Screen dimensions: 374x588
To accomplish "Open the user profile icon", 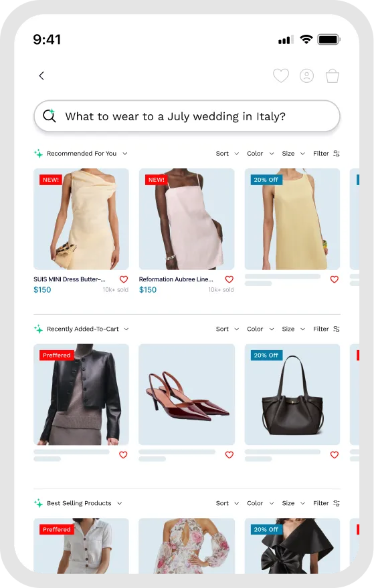I will [x=306, y=76].
